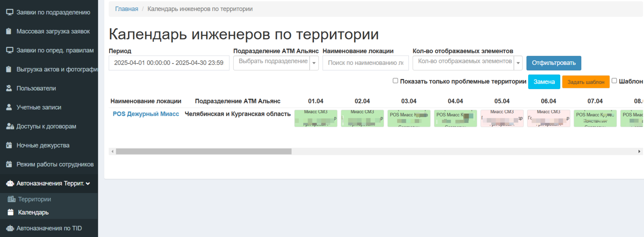Enable Показать только проблемные территории checkbox
This screenshot has width=644, height=237.
tap(395, 81)
